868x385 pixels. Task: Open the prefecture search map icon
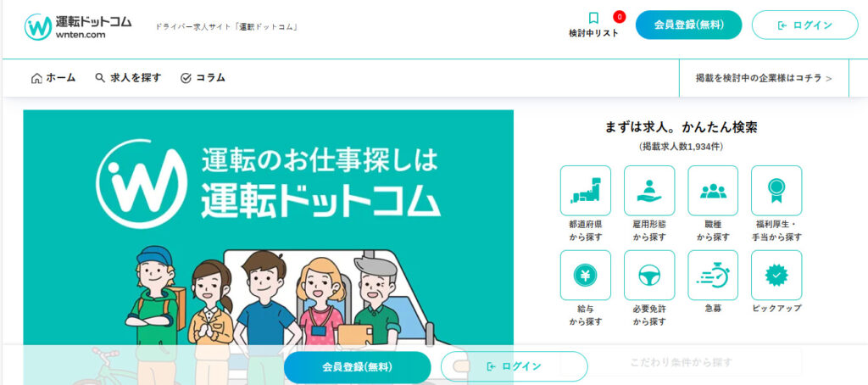coord(586,191)
